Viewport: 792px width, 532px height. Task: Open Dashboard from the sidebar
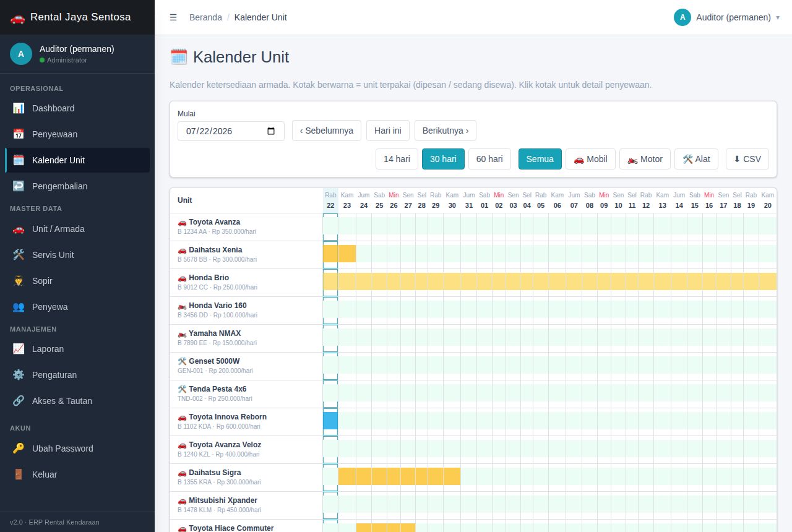(77, 108)
